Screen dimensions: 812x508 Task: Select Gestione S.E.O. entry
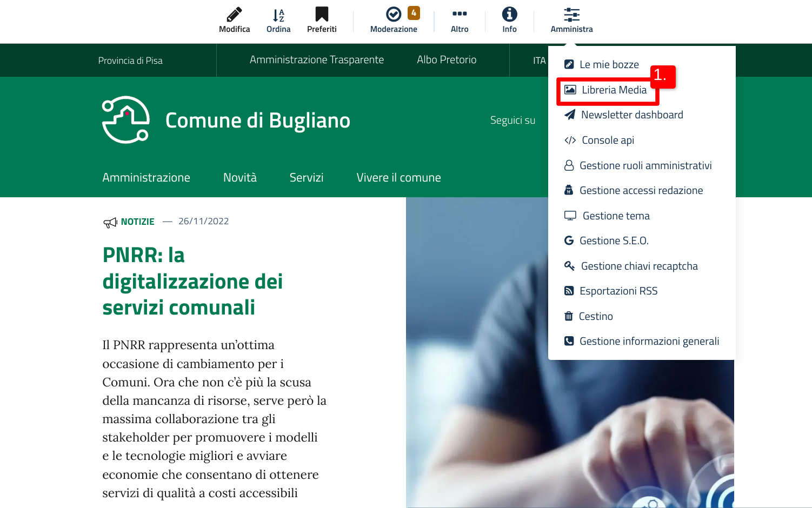pyautogui.click(x=614, y=240)
